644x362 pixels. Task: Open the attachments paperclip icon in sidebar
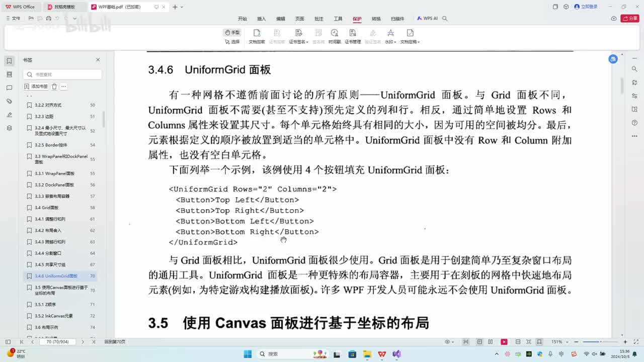point(9,101)
